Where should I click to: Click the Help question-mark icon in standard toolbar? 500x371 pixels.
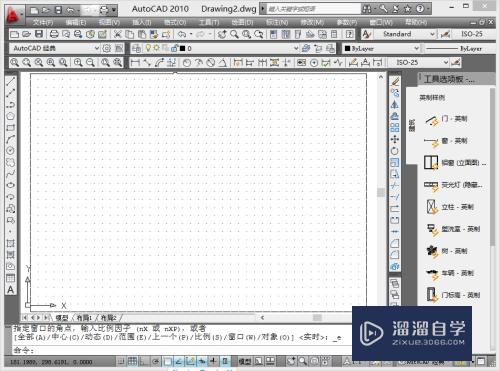349,34
